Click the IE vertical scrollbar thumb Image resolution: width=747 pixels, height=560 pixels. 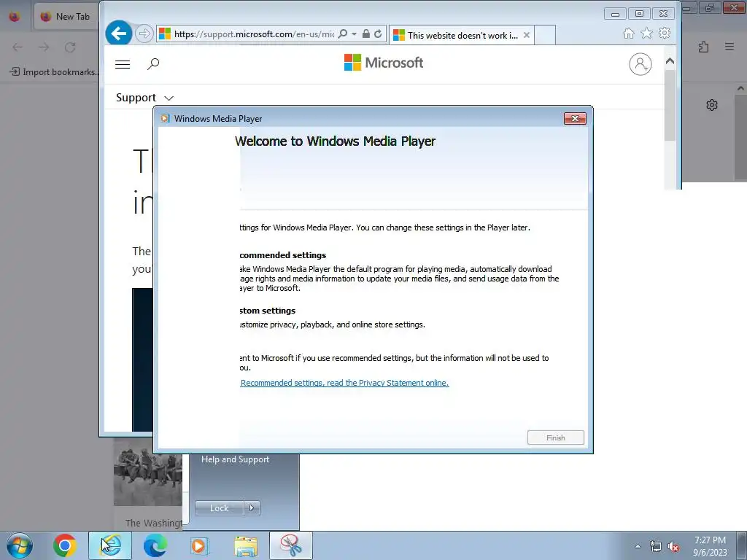pyautogui.click(x=670, y=105)
